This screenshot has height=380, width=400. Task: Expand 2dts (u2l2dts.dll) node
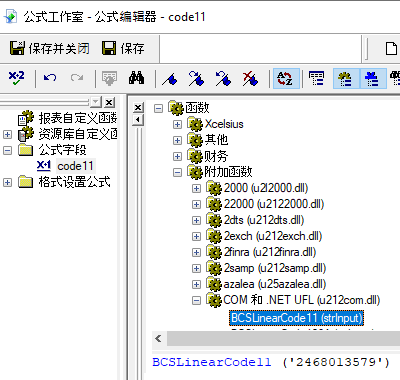(196, 220)
